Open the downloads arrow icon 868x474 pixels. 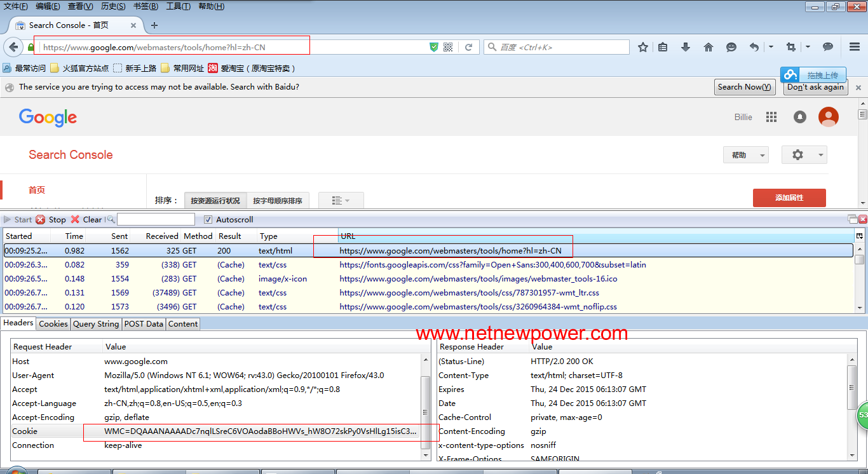click(686, 47)
